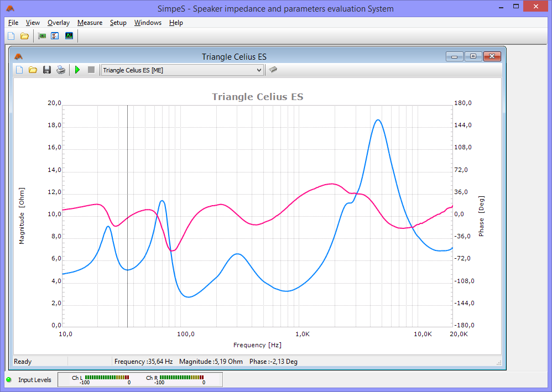Click the 'Input Levels' label
Viewport: 552px width, 392px height.
(x=34, y=380)
